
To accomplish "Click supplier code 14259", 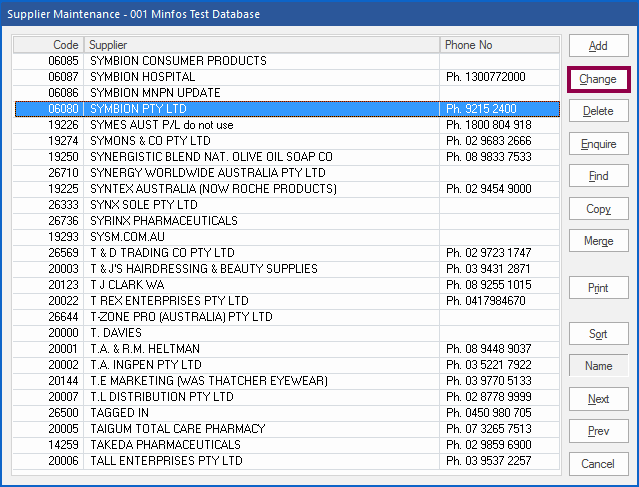I will coord(63,445).
